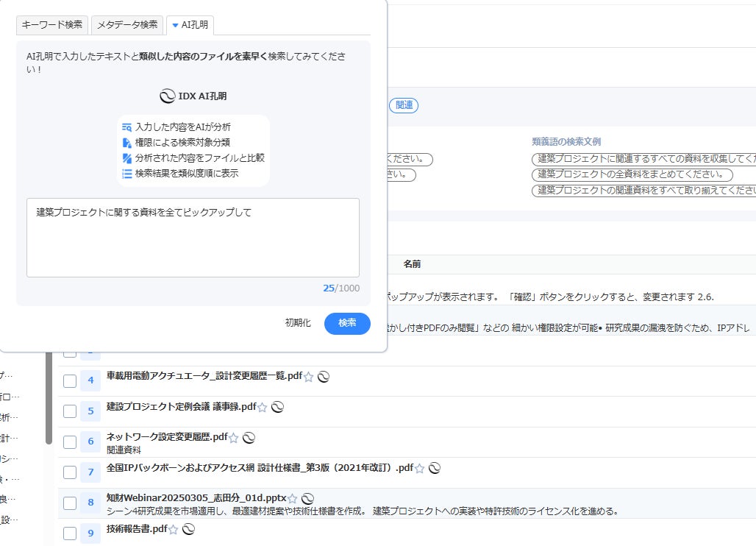The image size is (756, 546).
Task: Open 建設プロジェクト定例会議 議事録.pdf
Action: pos(182,407)
